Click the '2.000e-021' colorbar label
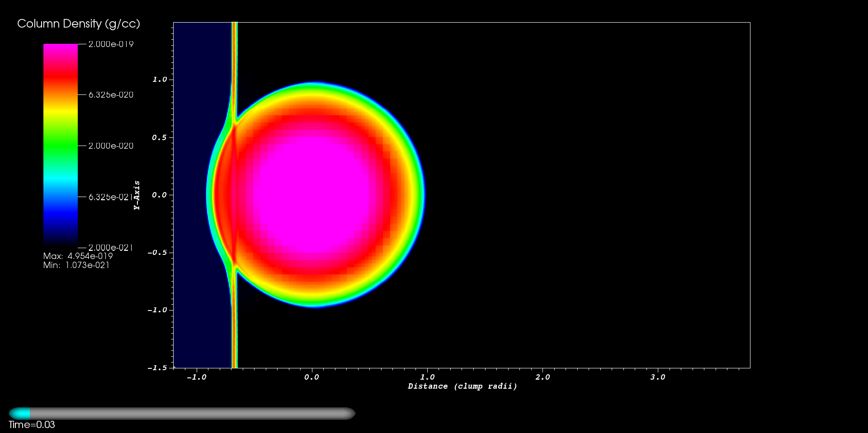 coord(111,248)
